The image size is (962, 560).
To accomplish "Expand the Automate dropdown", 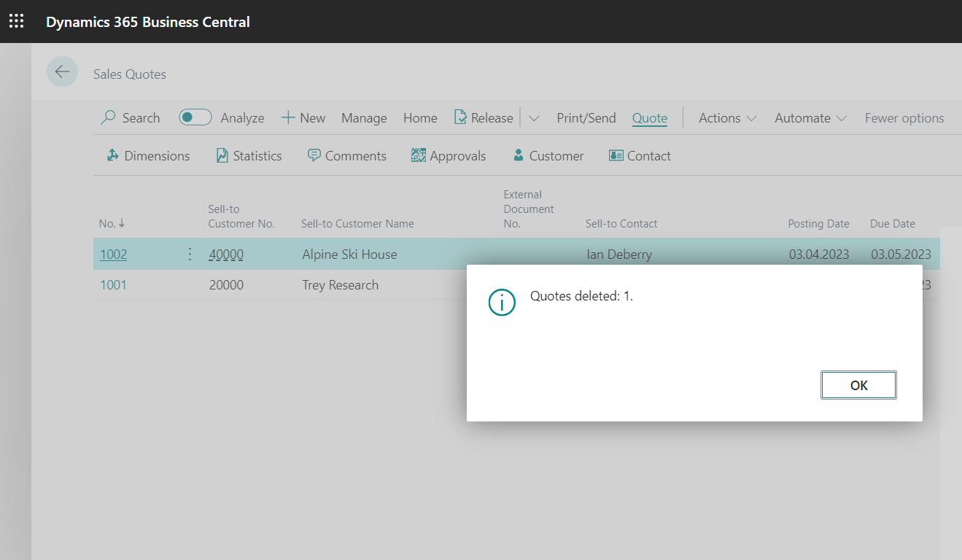I will tap(810, 118).
